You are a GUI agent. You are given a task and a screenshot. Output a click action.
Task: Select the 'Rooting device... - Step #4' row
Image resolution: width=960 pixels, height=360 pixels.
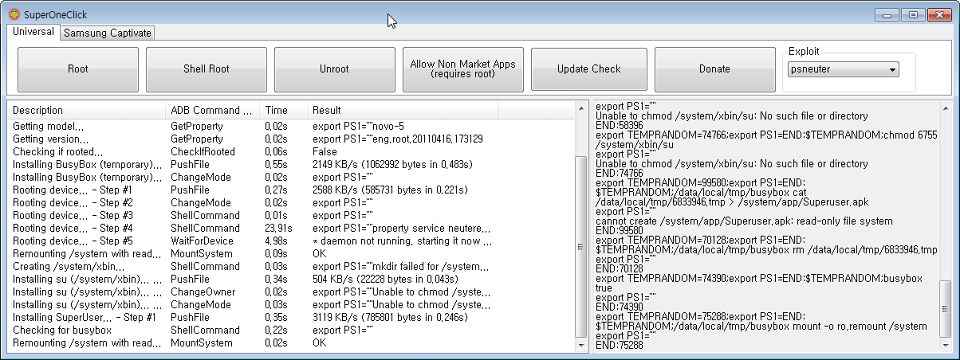click(292, 228)
